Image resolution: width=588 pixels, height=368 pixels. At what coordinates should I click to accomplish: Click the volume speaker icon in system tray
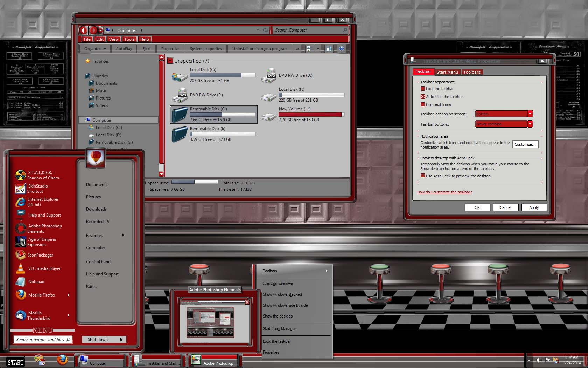point(539,360)
